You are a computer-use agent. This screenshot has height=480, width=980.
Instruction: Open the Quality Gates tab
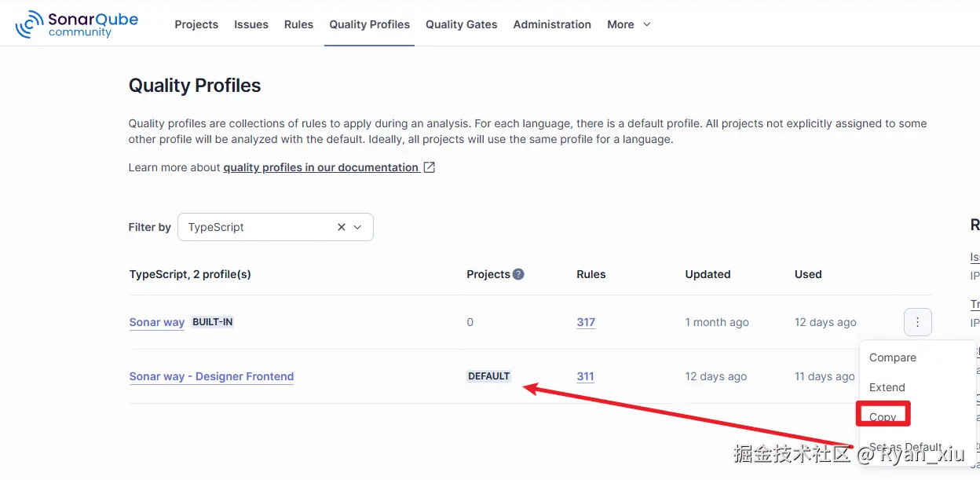(462, 24)
